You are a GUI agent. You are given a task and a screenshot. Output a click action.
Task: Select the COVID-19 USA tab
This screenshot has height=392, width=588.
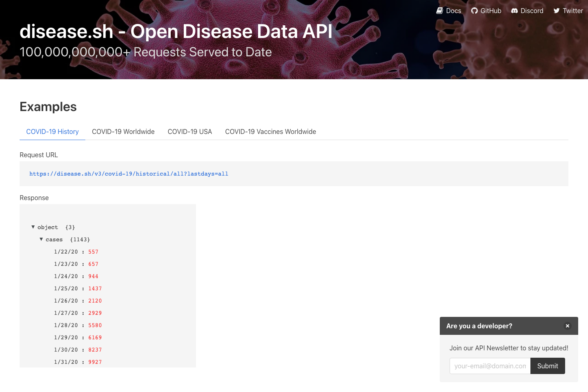click(189, 131)
